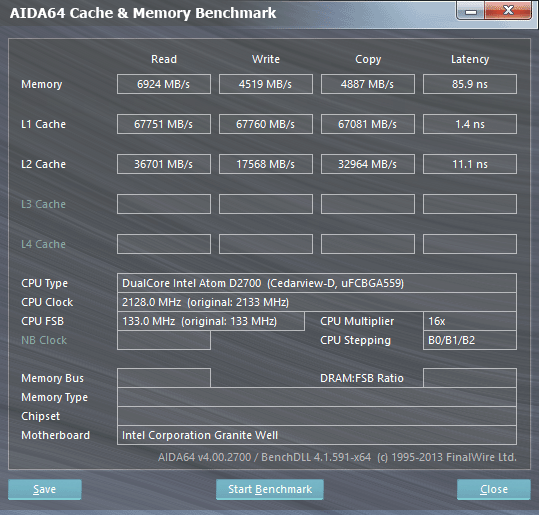Image resolution: width=539 pixels, height=515 pixels.
Task: Click the Memory row label
Action: (x=42, y=84)
